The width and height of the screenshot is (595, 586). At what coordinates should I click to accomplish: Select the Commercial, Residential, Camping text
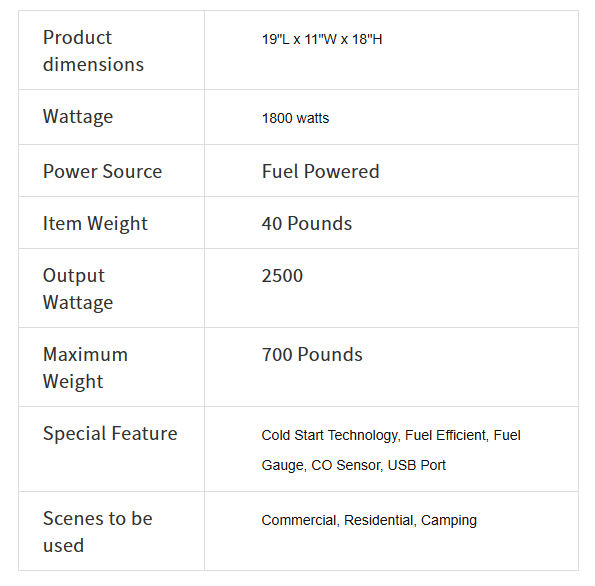(x=369, y=520)
